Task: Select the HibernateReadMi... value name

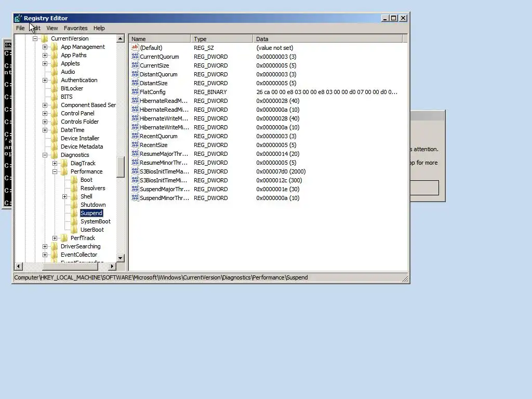Action: click(164, 110)
